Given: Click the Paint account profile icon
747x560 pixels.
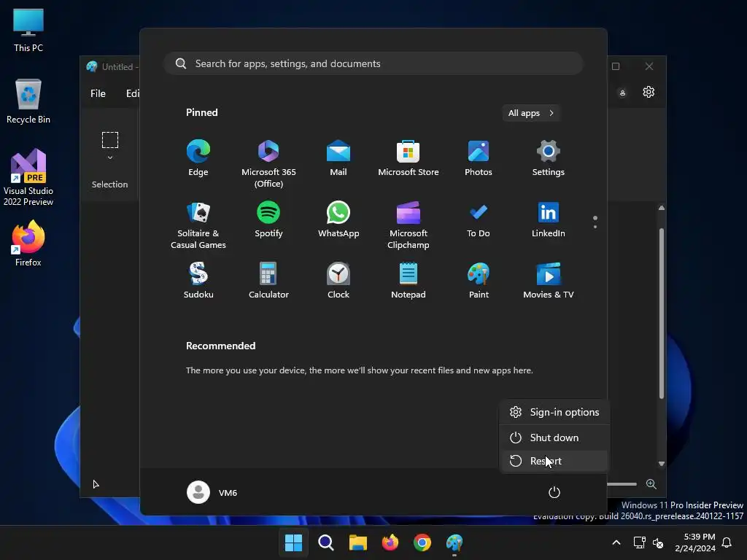Looking at the screenshot, I should pos(622,93).
